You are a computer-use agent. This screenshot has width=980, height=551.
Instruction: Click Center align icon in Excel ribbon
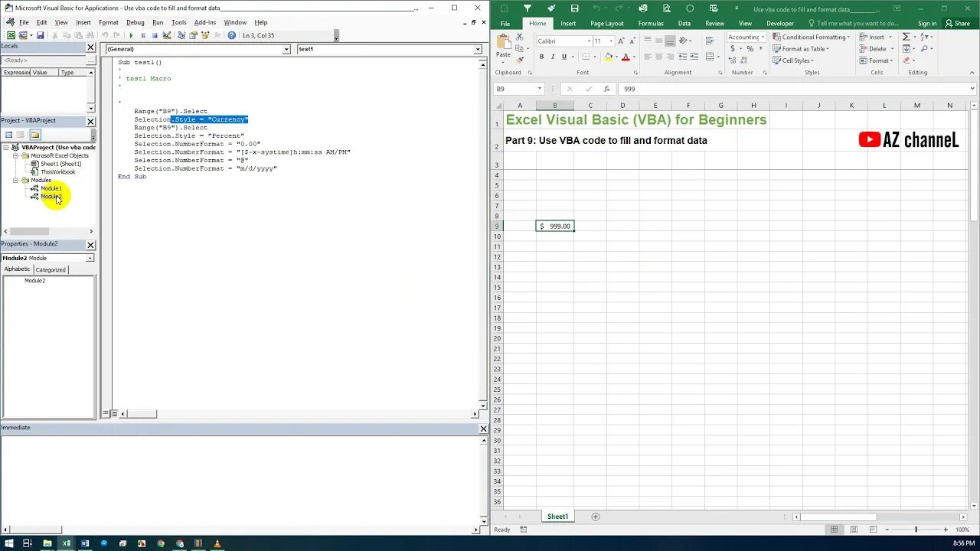pyautogui.click(x=658, y=57)
